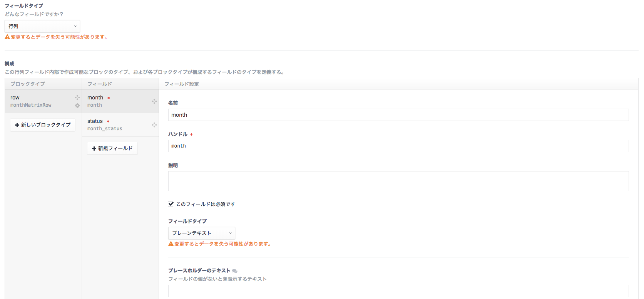The width and height of the screenshot is (644, 299).
Task: Click the ハンドル input field
Action: [398, 146]
